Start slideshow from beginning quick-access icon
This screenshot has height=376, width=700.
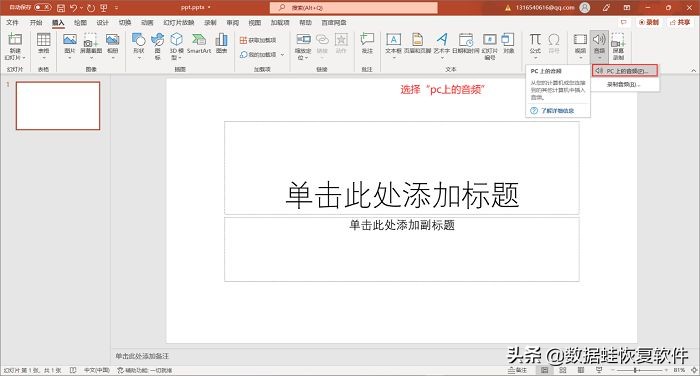104,8
